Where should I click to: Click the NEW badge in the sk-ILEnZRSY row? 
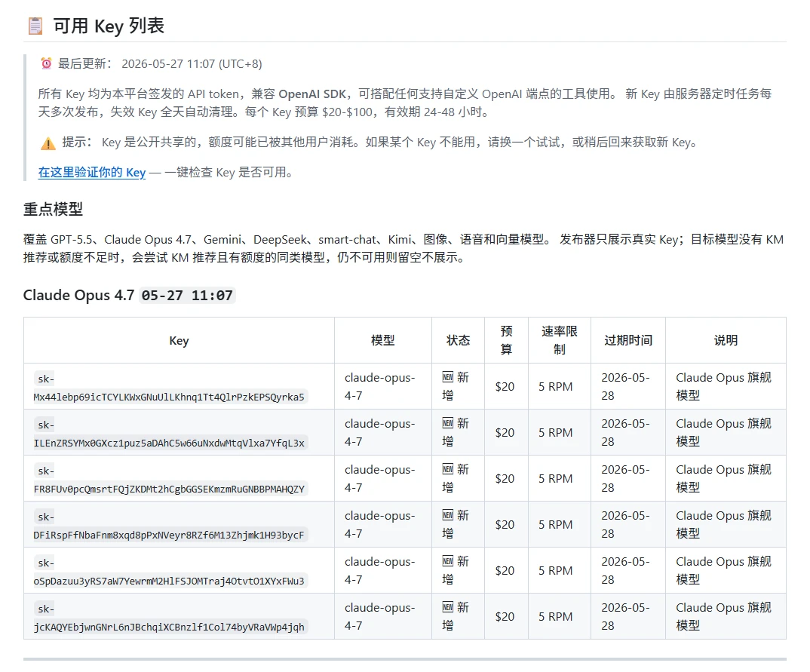pyautogui.click(x=448, y=424)
